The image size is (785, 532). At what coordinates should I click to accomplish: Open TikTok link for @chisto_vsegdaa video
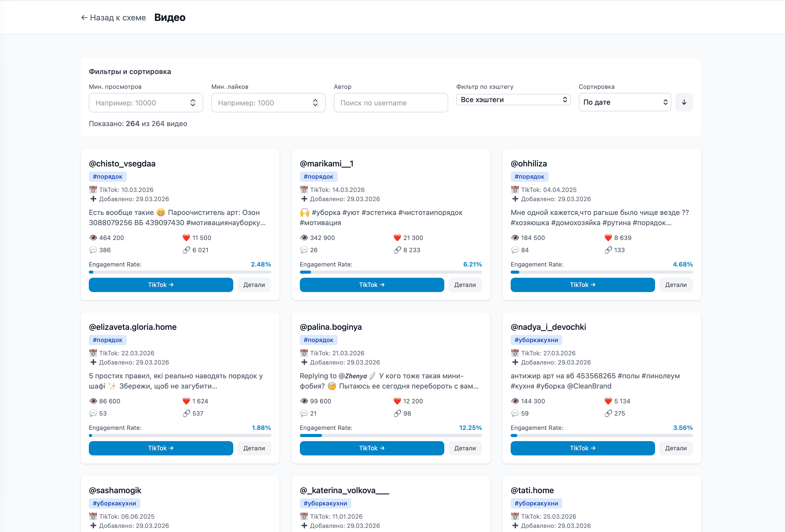pos(161,284)
